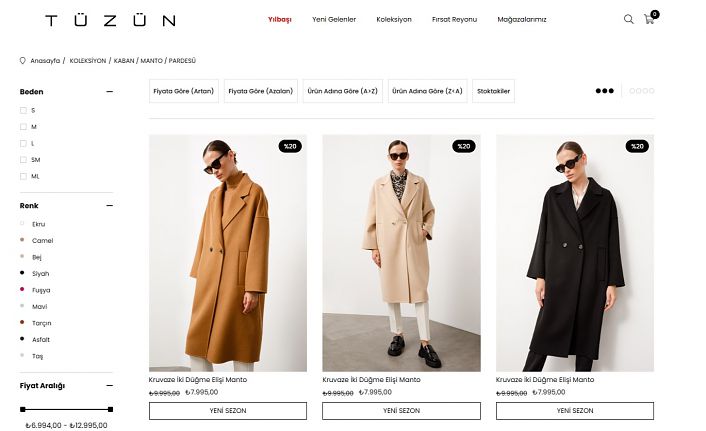Click the price range slider left handle
Image resolution: width=706 pixels, height=431 pixels.
(x=23, y=409)
